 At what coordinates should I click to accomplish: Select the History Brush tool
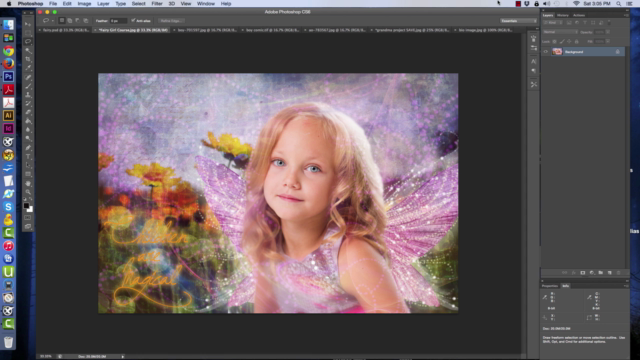click(28, 103)
